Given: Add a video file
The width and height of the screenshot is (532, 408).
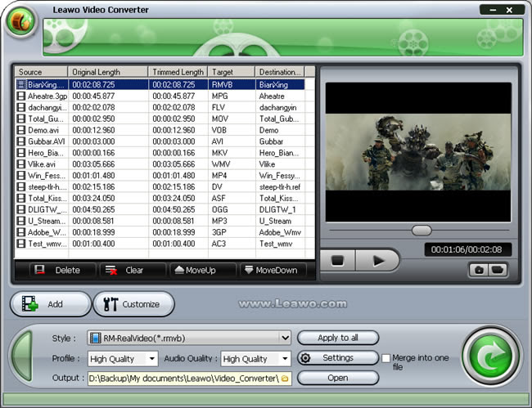Looking at the screenshot, I should click(x=51, y=304).
